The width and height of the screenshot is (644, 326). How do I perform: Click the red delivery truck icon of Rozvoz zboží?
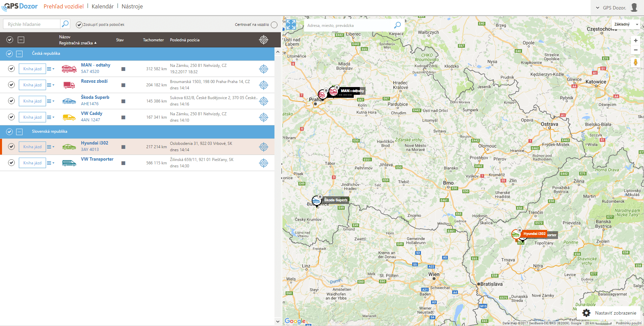tap(69, 85)
